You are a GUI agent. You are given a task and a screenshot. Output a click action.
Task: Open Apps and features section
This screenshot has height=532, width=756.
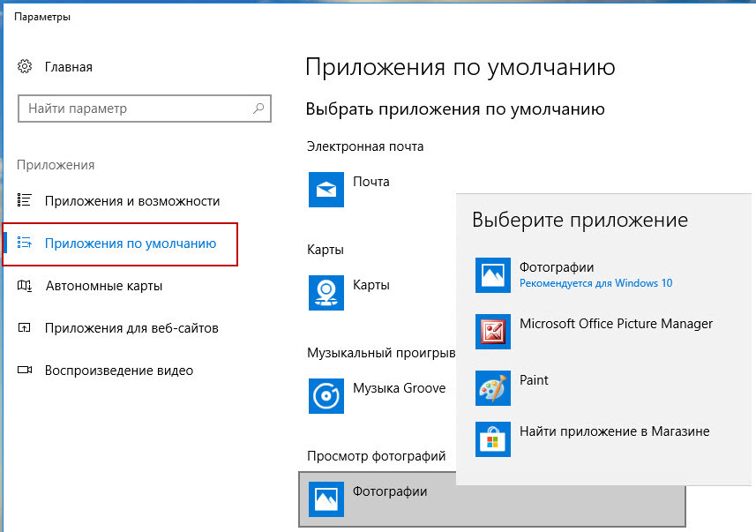click(x=132, y=201)
